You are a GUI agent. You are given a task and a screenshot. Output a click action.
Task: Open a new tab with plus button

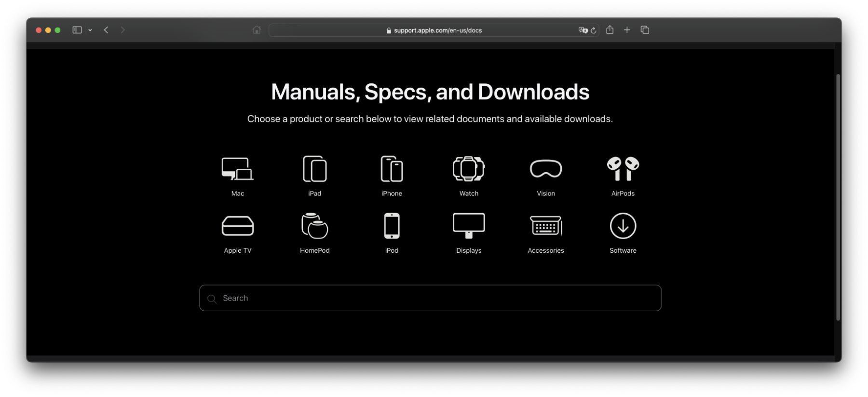(x=627, y=30)
